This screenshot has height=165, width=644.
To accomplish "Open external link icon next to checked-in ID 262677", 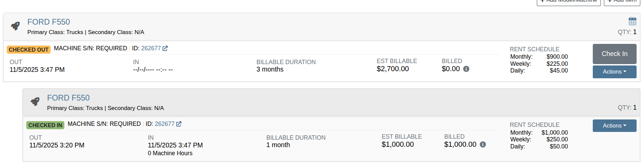I will pos(179,124).
